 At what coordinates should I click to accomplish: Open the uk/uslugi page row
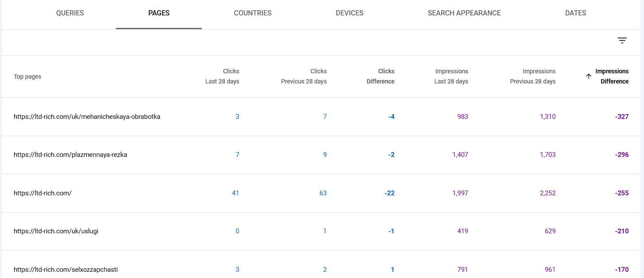point(56,231)
